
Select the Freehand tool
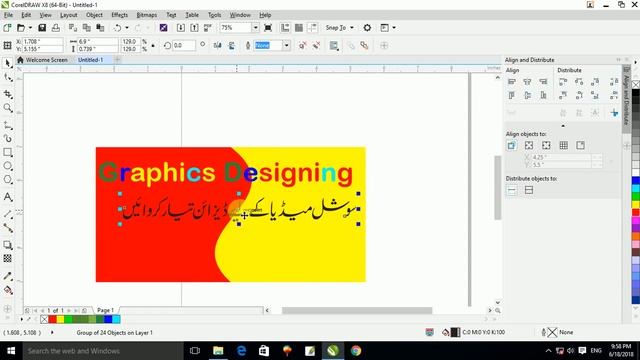(x=8, y=125)
